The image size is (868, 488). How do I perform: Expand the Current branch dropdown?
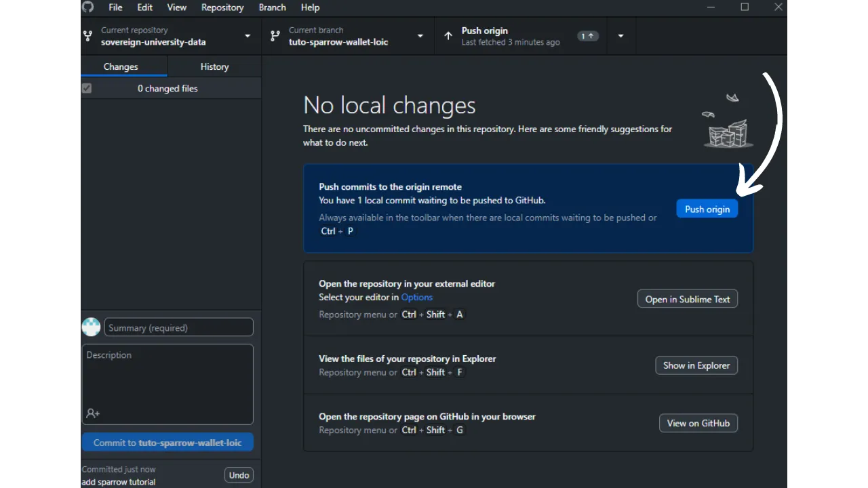click(420, 36)
